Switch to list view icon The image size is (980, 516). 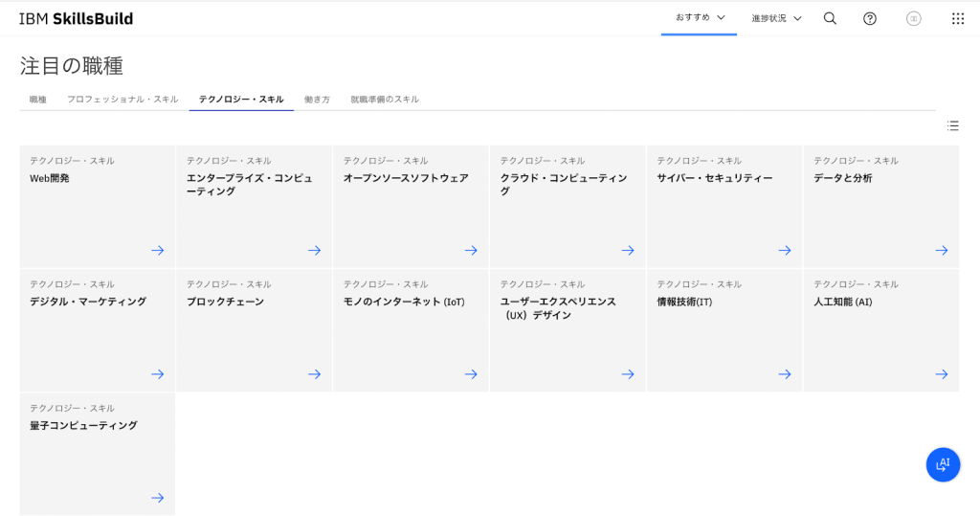click(952, 125)
